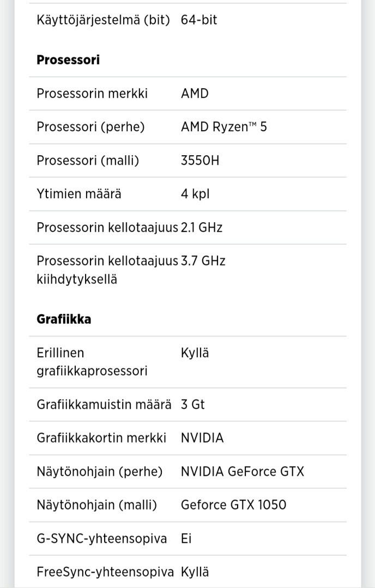Image resolution: width=375 pixels, height=588 pixels.
Task: Click the Ytimien määrä label
Action: (x=79, y=194)
